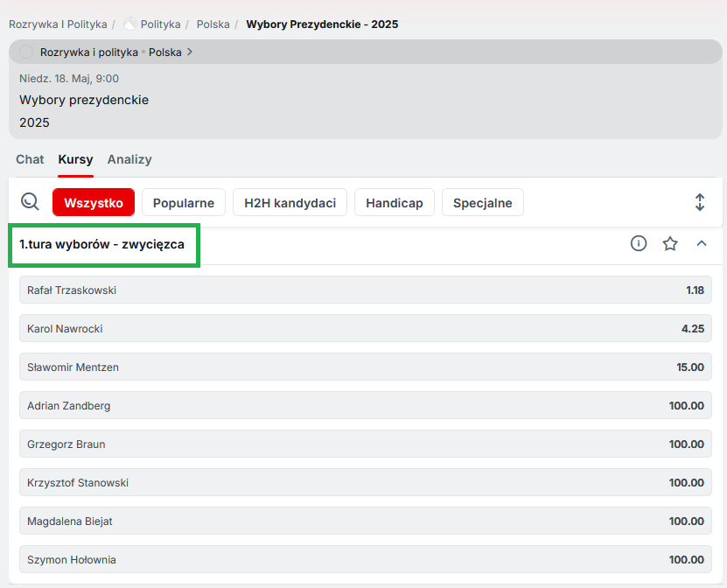Viewport: 727px width, 588px height.
Task: Click the 1.tura wyborów - zwycięzca heading
Action: click(x=102, y=244)
